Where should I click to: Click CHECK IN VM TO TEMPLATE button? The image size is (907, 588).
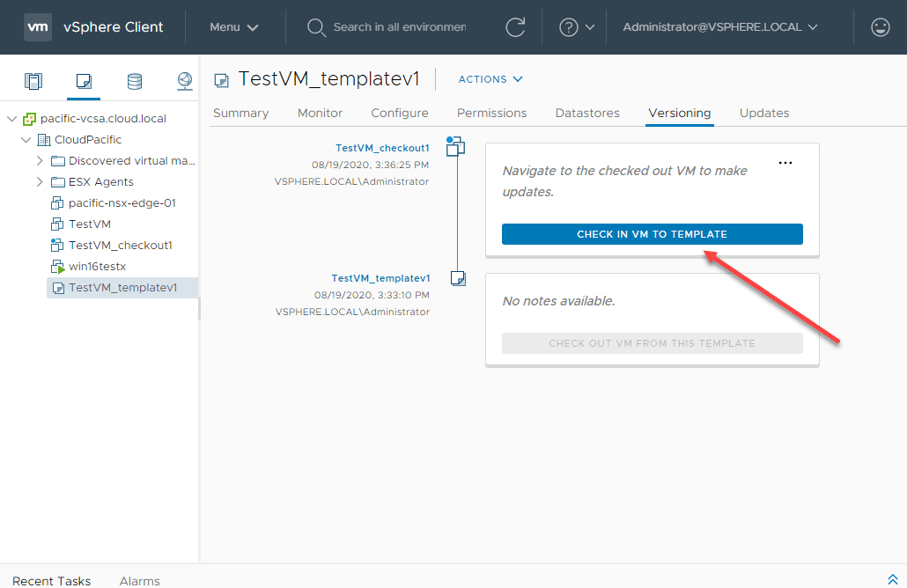(652, 234)
